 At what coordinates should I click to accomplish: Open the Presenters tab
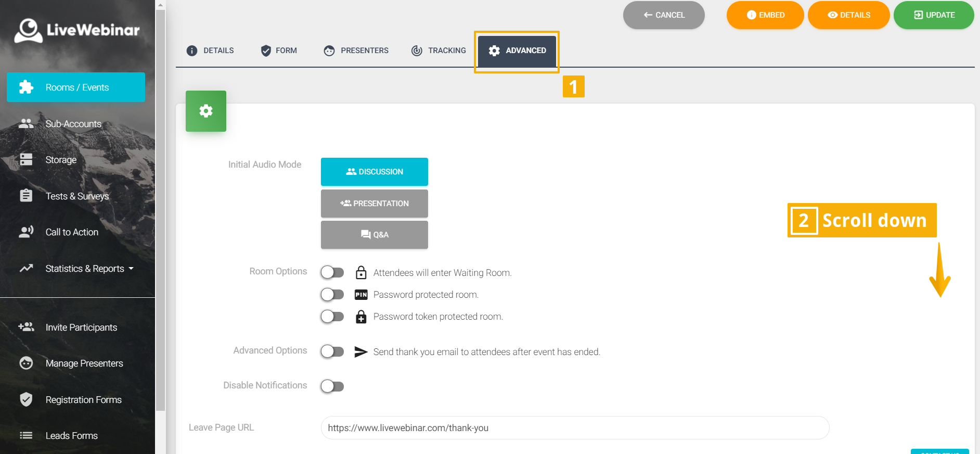(356, 51)
